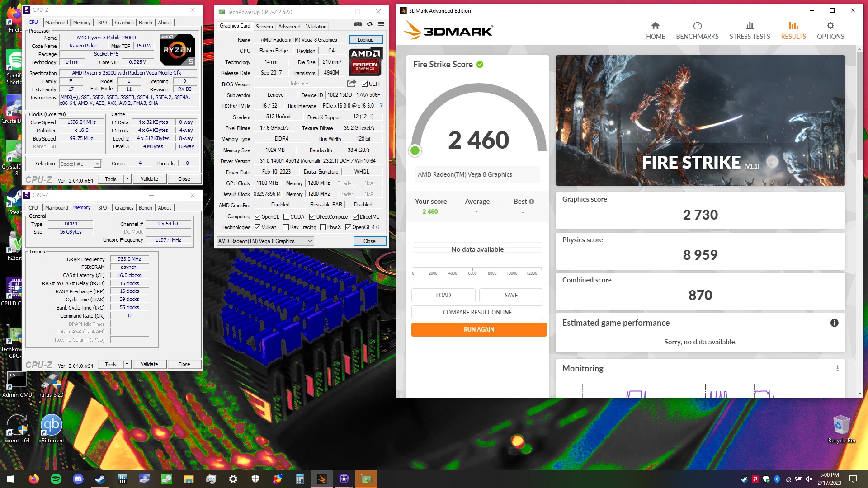Open Calculator from the taskbar
The image size is (868, 488).
pos(299,479)
